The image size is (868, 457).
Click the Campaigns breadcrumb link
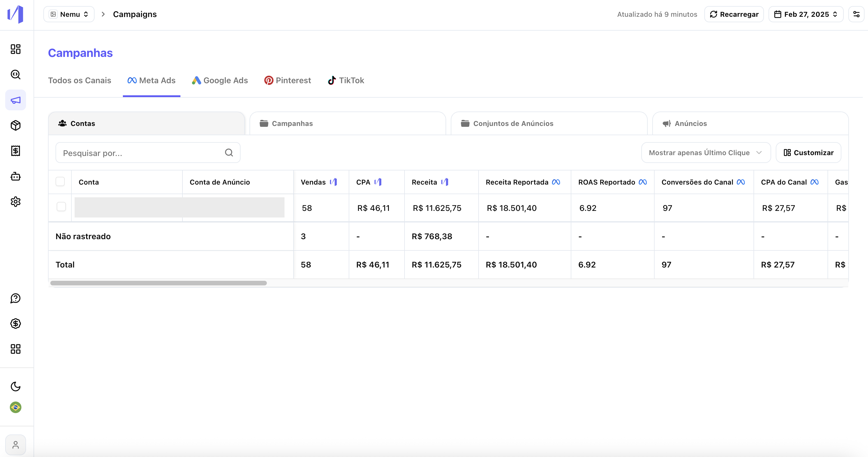coord(135,14)
